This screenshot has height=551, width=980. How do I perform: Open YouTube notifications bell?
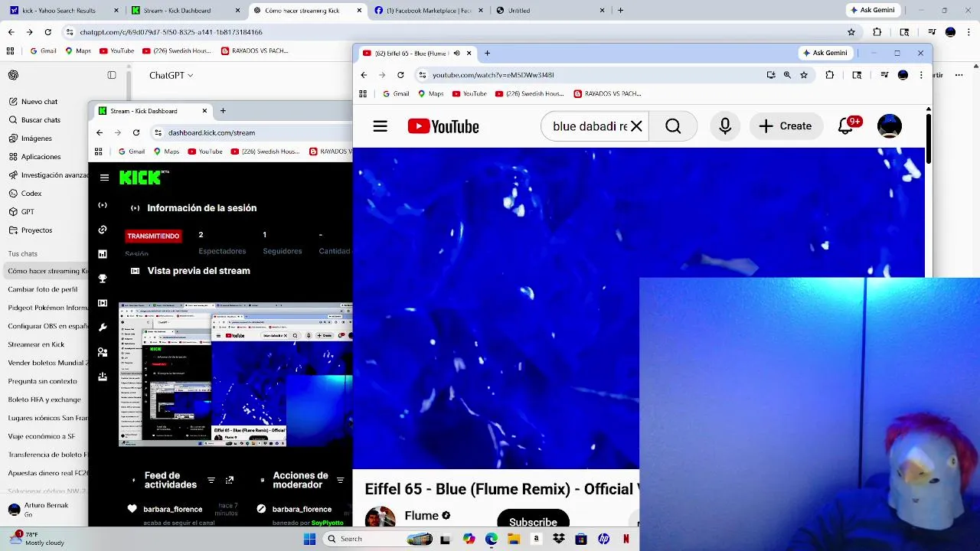(845, 126)
